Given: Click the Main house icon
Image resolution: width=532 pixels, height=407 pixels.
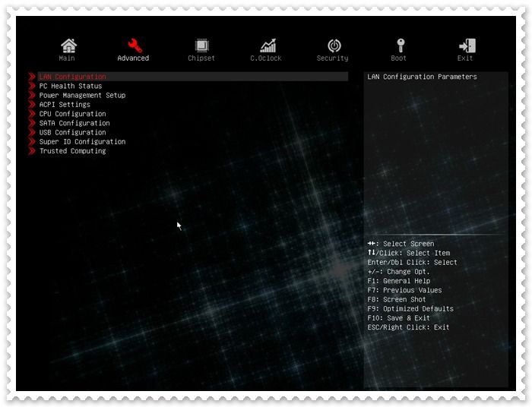Looking at the screenshot, I should (69, 46).
